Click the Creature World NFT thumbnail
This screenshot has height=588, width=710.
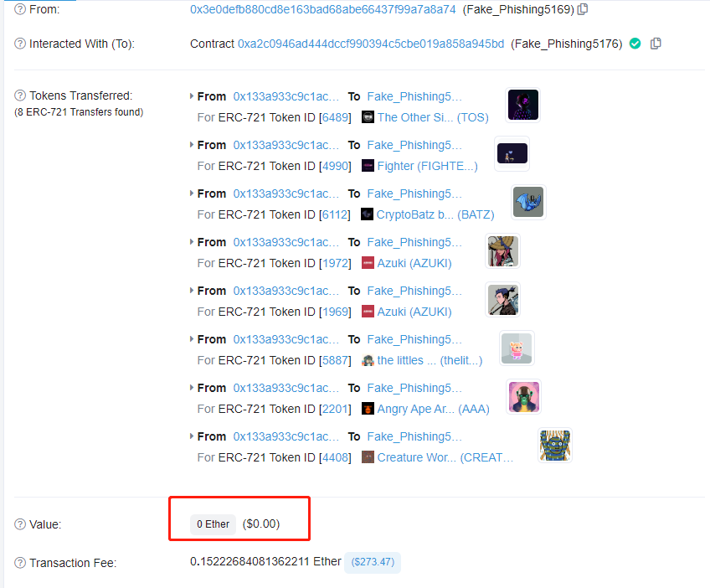[x=555, y=446]
